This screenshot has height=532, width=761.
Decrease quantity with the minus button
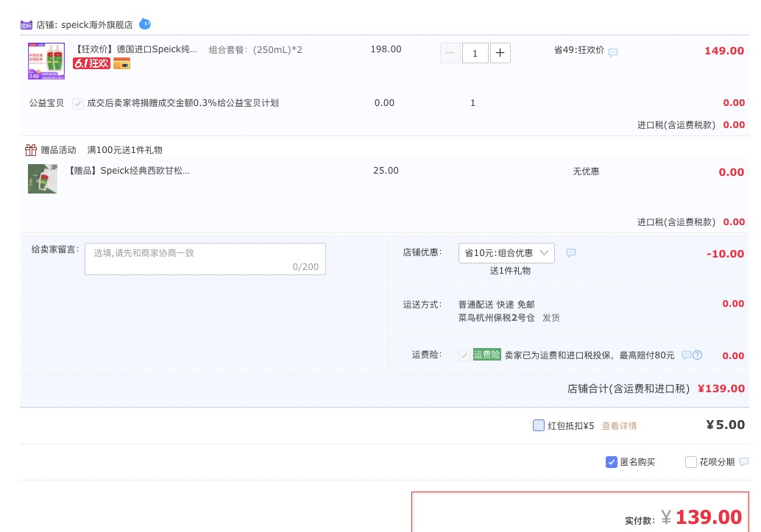450,53
